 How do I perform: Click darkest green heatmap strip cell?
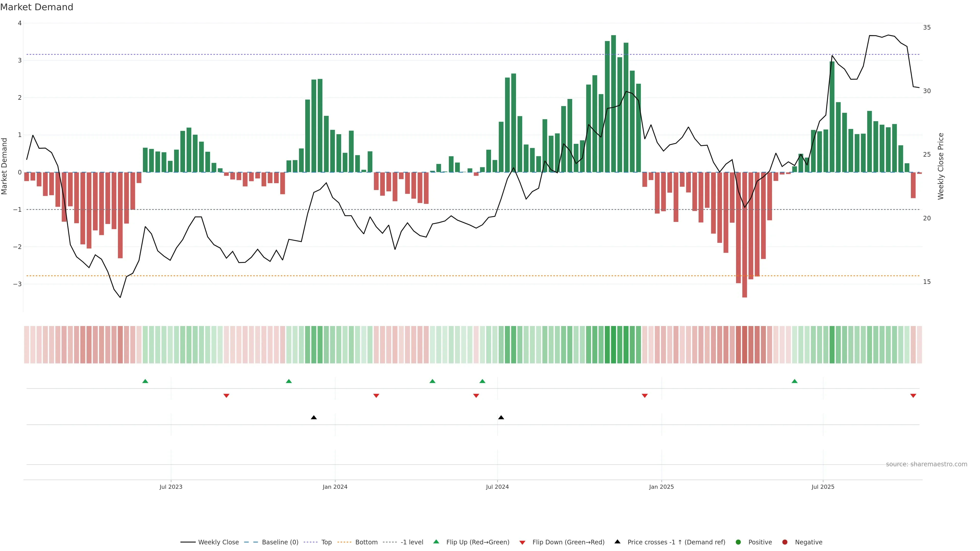(613, 345)
